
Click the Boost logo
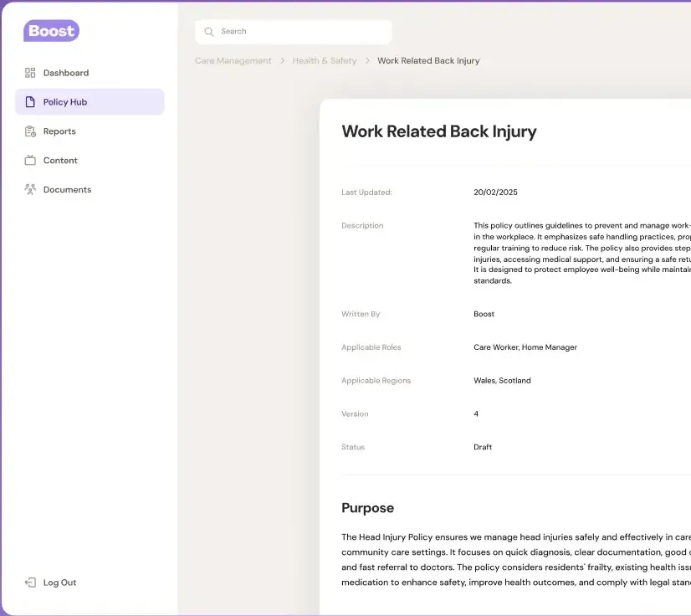pos(51,31)
